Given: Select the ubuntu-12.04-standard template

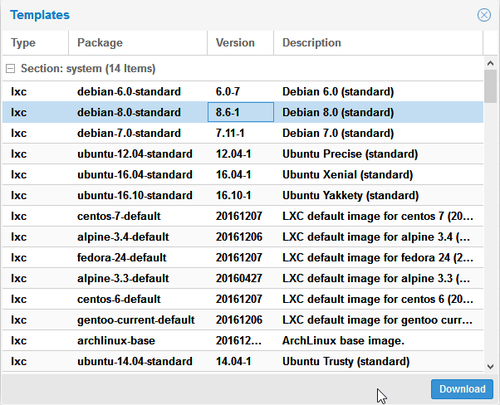Looking at the screenshot, I should 243,154.
